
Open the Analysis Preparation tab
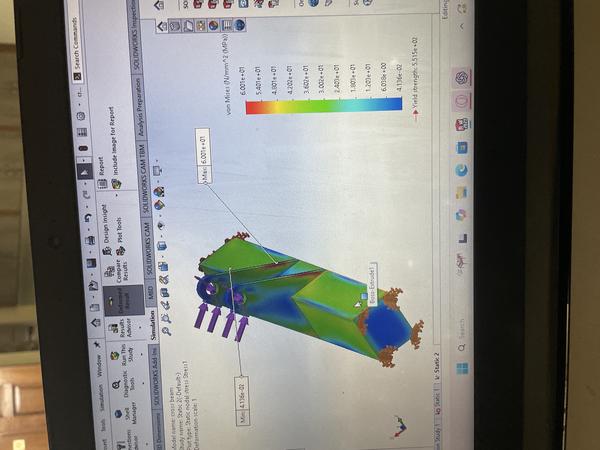point(139,107)
